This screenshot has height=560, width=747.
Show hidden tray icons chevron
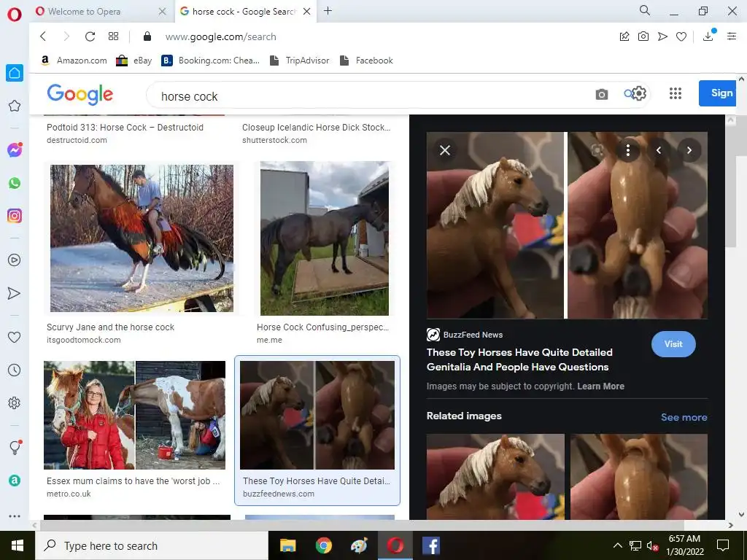pos(617,545)
